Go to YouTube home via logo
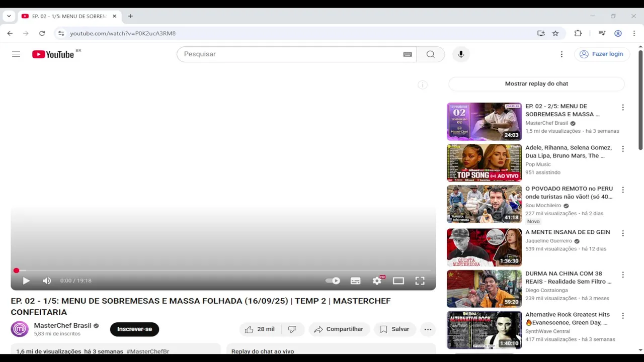644x362 pixels. tap(53, 54)
